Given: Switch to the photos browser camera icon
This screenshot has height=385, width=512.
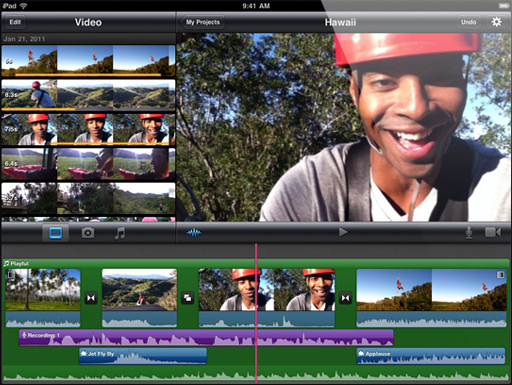Looking at the screenshot, I should pos(88,233).
